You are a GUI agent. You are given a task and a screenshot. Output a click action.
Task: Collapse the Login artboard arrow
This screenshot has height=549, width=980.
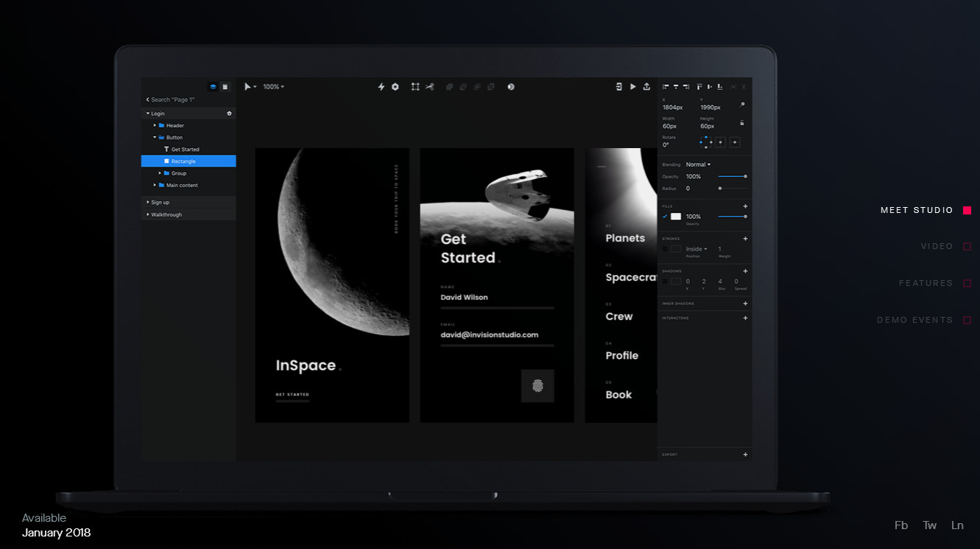click(x=147, y=113)
